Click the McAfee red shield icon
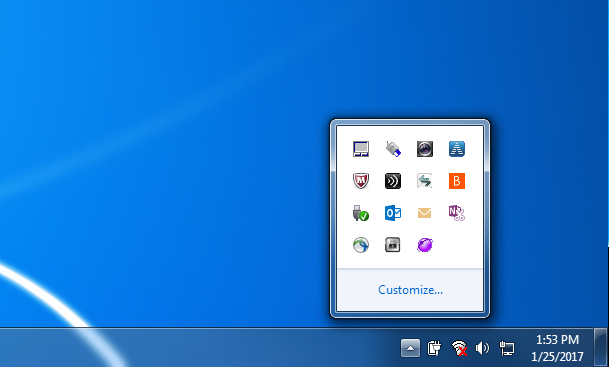609x367 pixels. 361,181
